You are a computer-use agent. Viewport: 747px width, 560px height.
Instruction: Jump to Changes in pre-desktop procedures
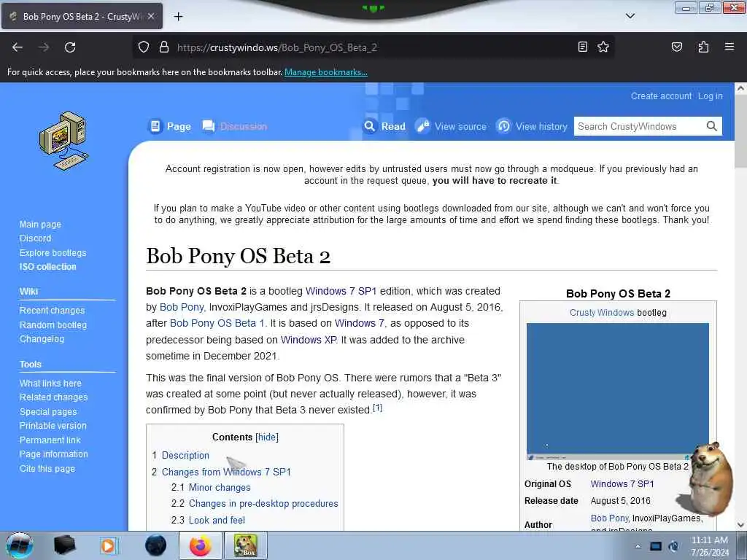tap(263, 504)
